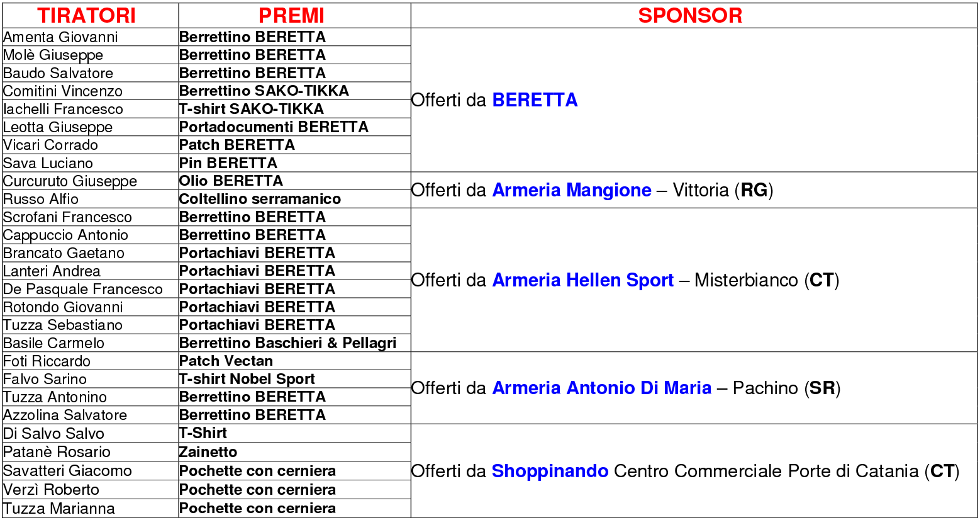Click the T-shirt SAKO-TIKKA prize cell
The width and height of the screenshot is (980, 520).
(x=294, y=109)
